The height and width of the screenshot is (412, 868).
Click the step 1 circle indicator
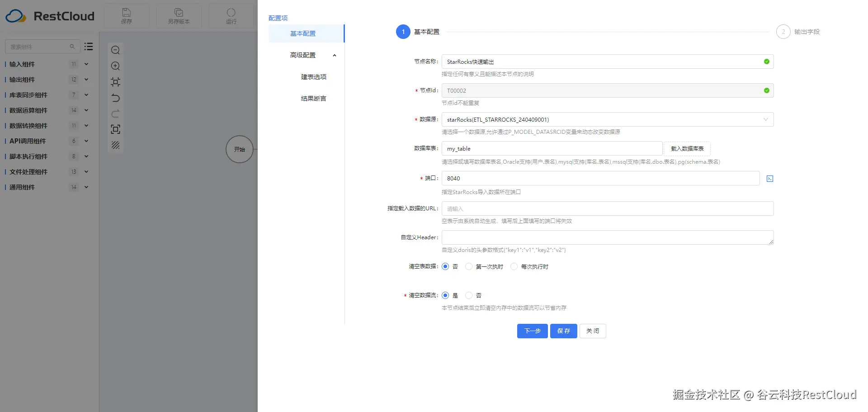tap(403, 32)
